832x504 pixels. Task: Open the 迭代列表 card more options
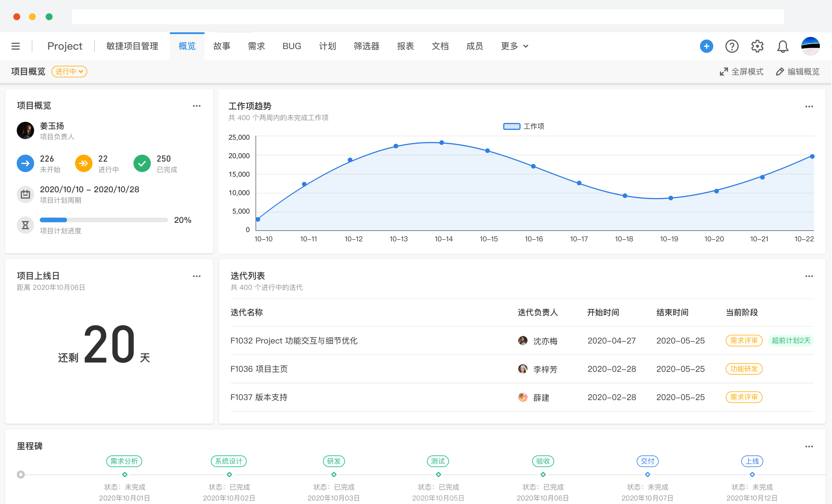pos(809,276)
